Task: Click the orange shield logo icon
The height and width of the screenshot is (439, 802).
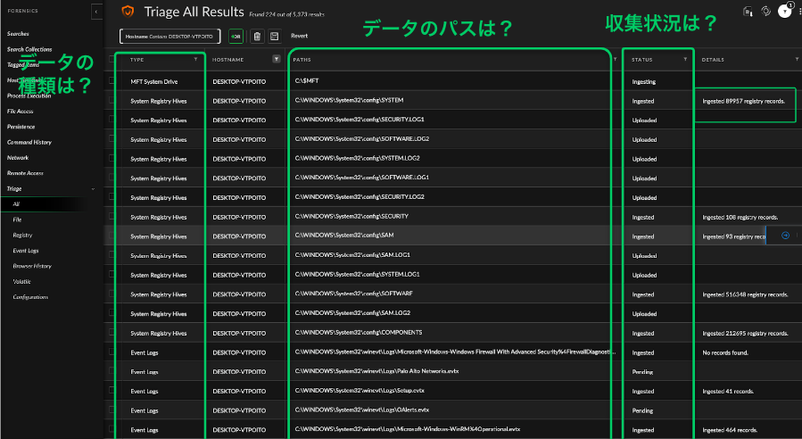Action: pos(128,12)
